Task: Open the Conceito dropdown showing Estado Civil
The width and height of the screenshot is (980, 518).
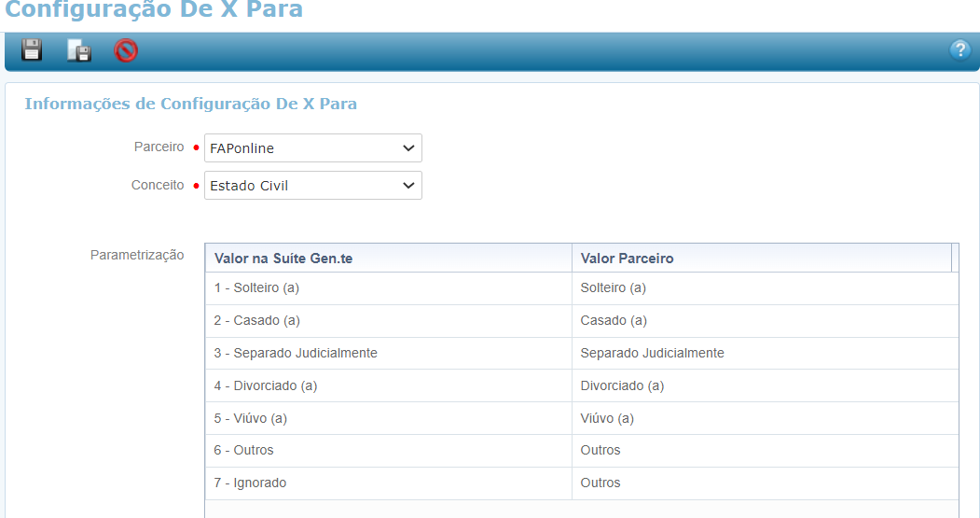Action: 313,186
